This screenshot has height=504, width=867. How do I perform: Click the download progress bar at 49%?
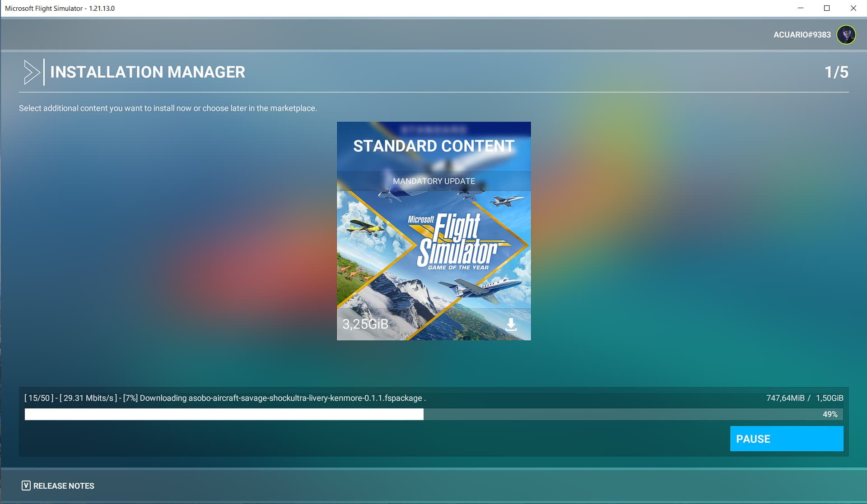pyautogui.click(x=433, y=414)
